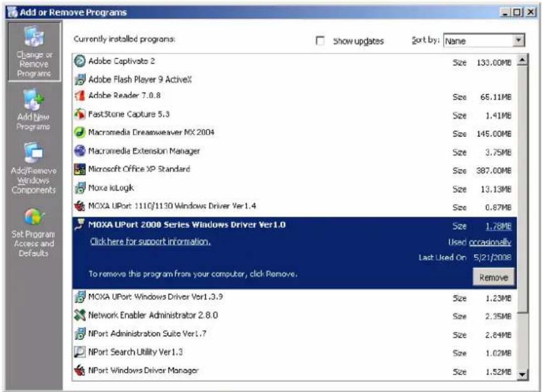The width and height of the screenshot is (542, 392).
Task: Click scrollbar down arrow in program list
Action: [x=523, y=374]
